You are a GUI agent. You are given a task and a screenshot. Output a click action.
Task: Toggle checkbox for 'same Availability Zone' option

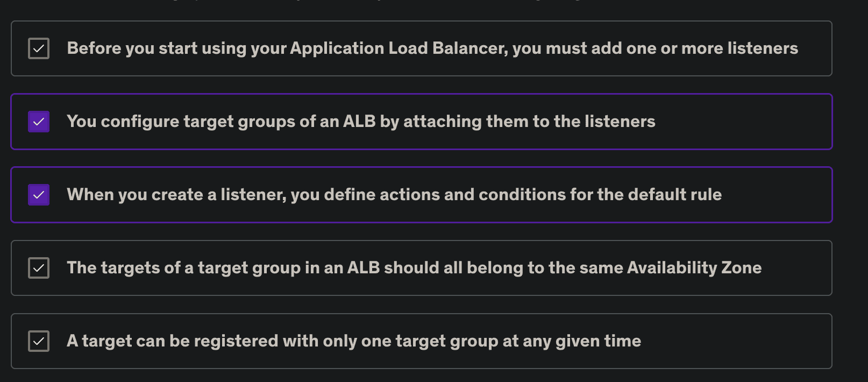(x=39, y=268)
